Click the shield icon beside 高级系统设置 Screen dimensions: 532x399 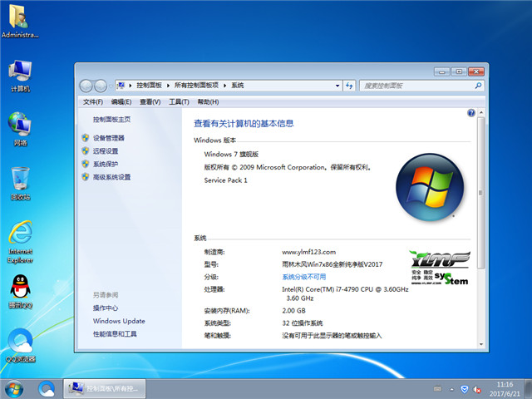[x=85, y=177]
